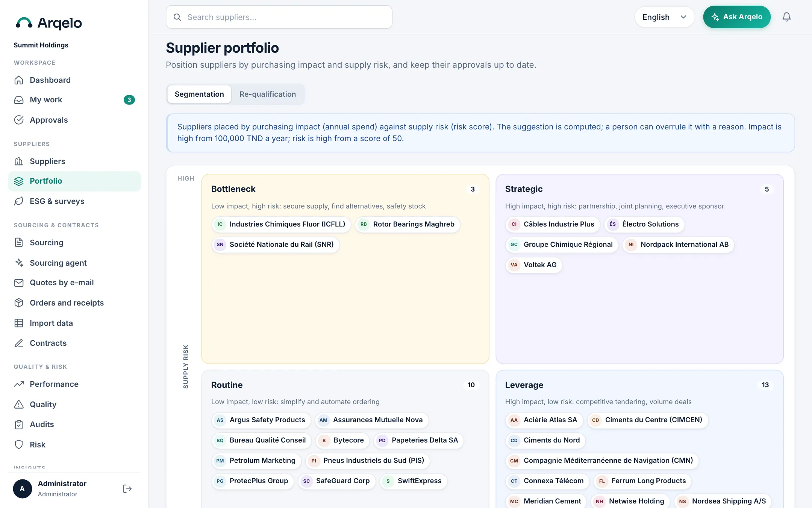Select the Groupe Chimique Régional chip
This screenshot has width=812, height=508.
[x=562, y=245]
